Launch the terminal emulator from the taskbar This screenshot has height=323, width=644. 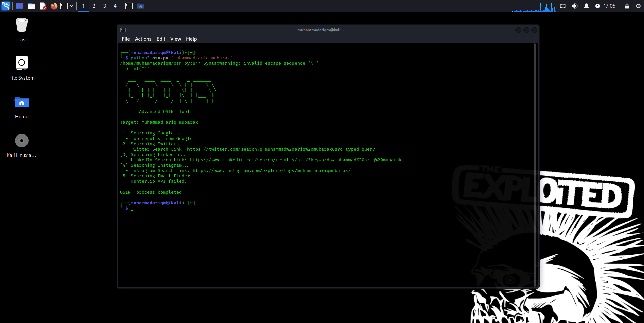tap(64, 6)
